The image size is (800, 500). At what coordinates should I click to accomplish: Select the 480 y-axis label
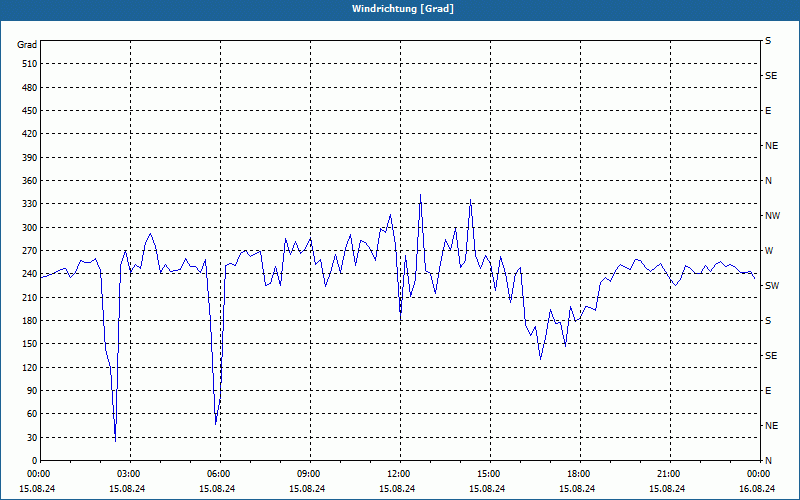[x=30, y=88]
